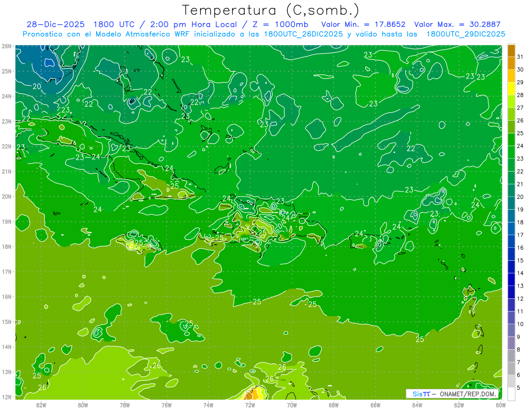
Task: Click the title 'Temperatura (C,somb.)'
Action: click(x=271, y=10)
